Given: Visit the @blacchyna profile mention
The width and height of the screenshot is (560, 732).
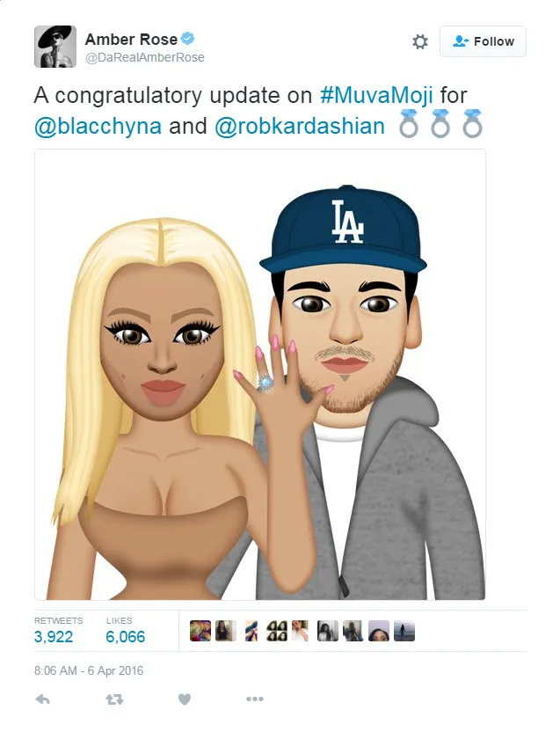Looking at the screenshot, I should [x=98, y=126].
